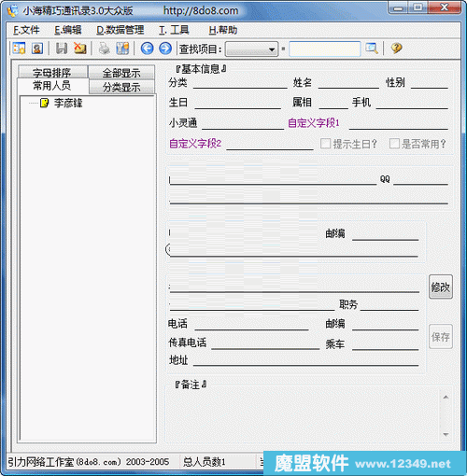Click the new contact toolbar icon
Image resolution: width=467 pixels, height=476 pixels.
(x=19, y=49)
